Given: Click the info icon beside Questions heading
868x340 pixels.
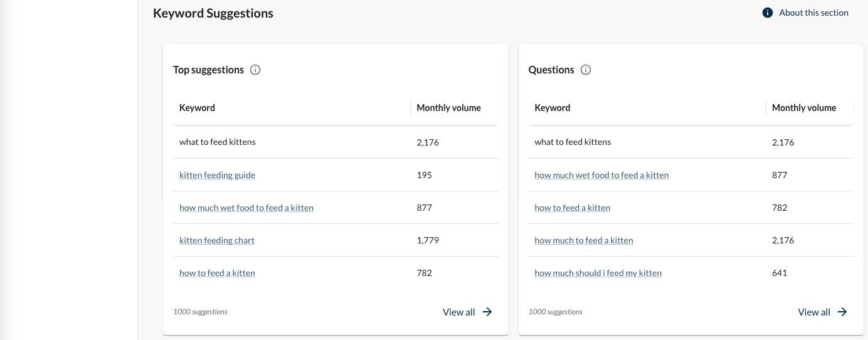Looking at the screenshot, I should point(586,70).
